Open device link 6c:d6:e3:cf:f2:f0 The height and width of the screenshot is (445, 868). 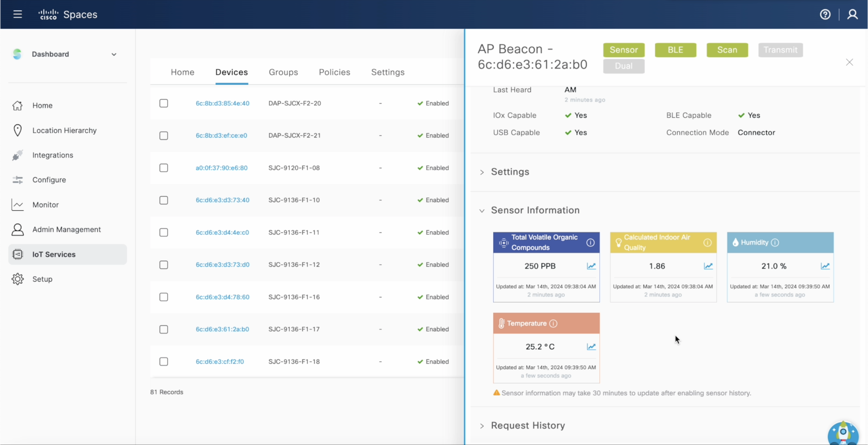[220, 362]
